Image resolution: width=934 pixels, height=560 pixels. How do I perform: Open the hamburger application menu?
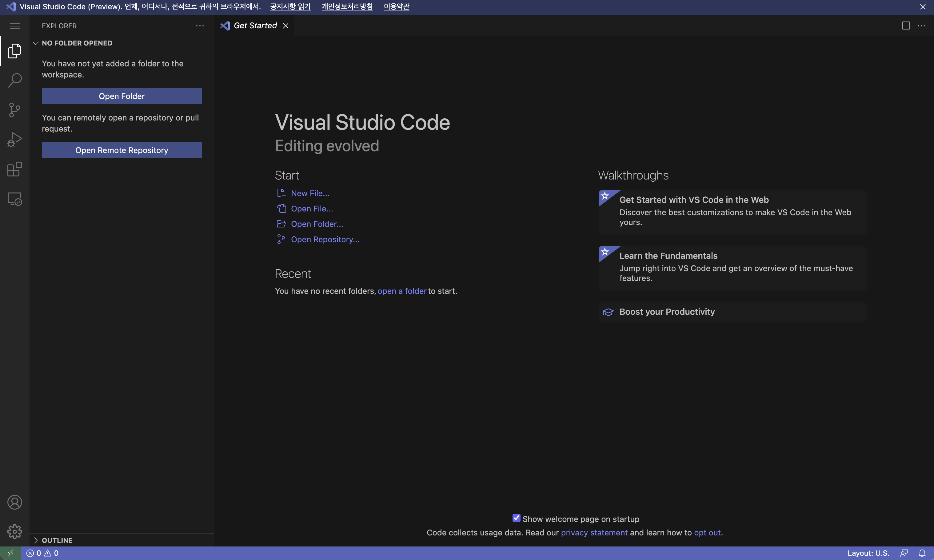coord(15,26)
